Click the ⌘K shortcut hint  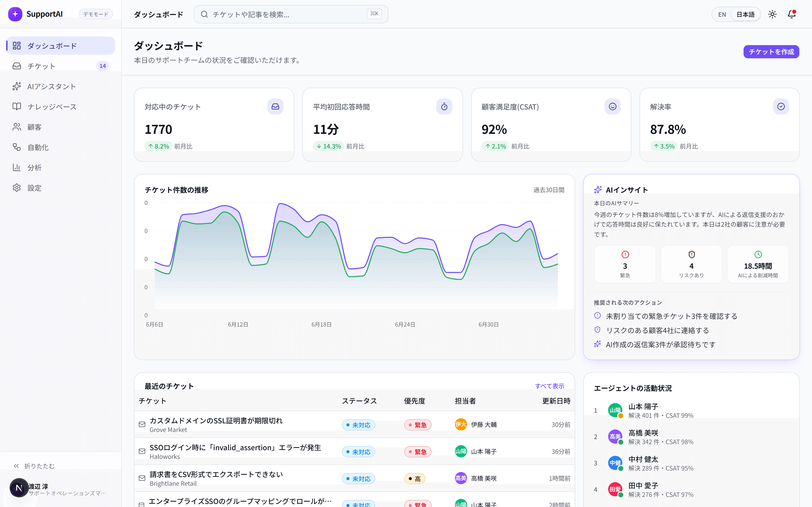374,14
